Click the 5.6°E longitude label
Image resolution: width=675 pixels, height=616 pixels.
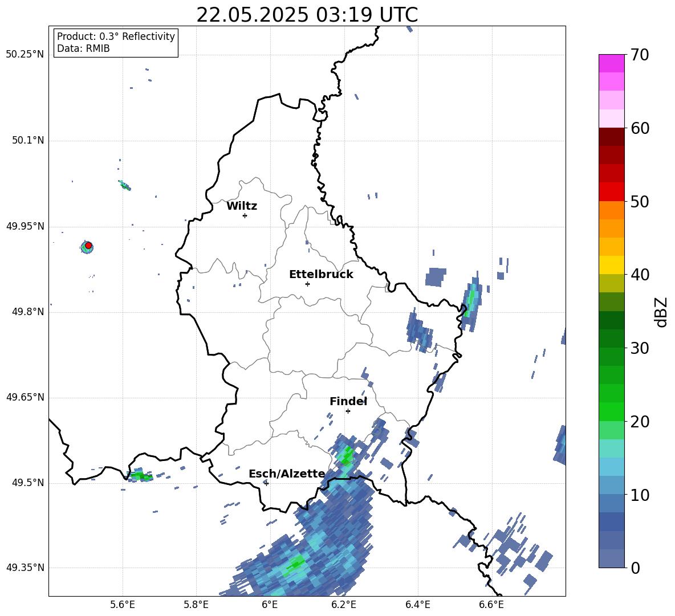(122, 605)
